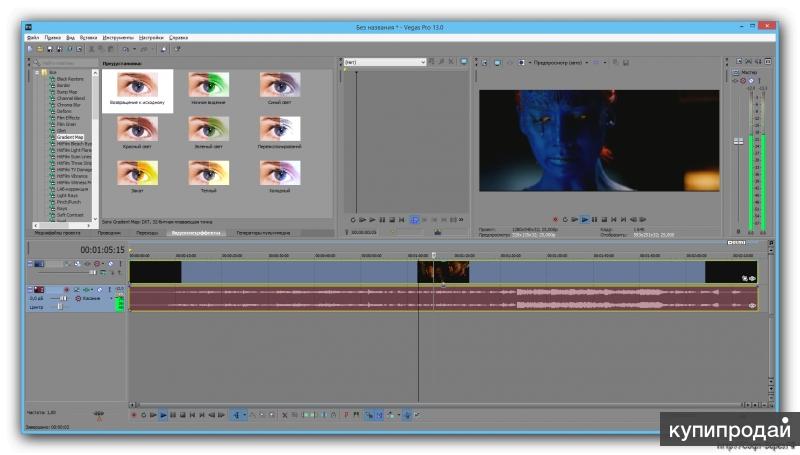Viewport: 800px width, 455px height.
Task: Start recording from the preview transport
Action: (x=556, y=219)
